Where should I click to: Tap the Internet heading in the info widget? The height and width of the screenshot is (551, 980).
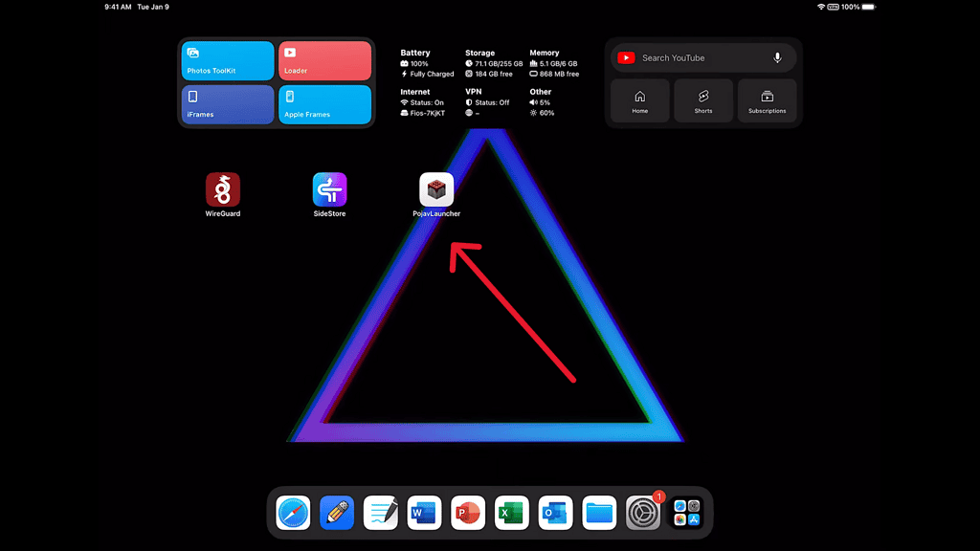[415, 92]
